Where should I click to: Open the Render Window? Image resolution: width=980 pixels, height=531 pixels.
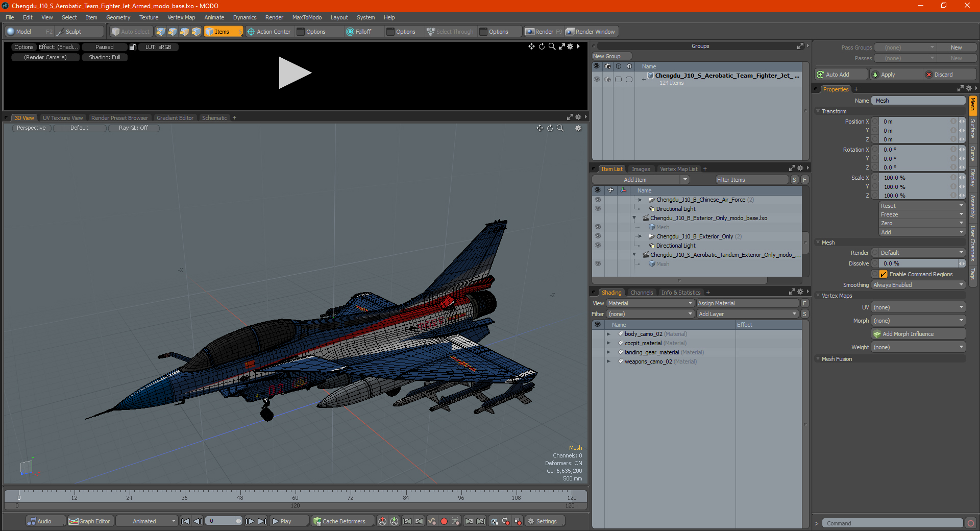pos(591,32)
